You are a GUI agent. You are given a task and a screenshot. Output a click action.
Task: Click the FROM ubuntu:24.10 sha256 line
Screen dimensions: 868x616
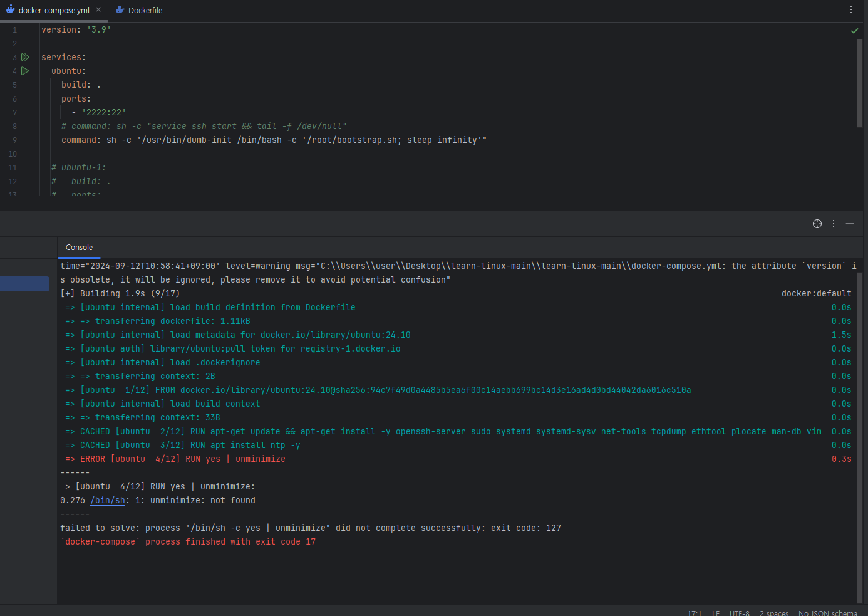378,390
